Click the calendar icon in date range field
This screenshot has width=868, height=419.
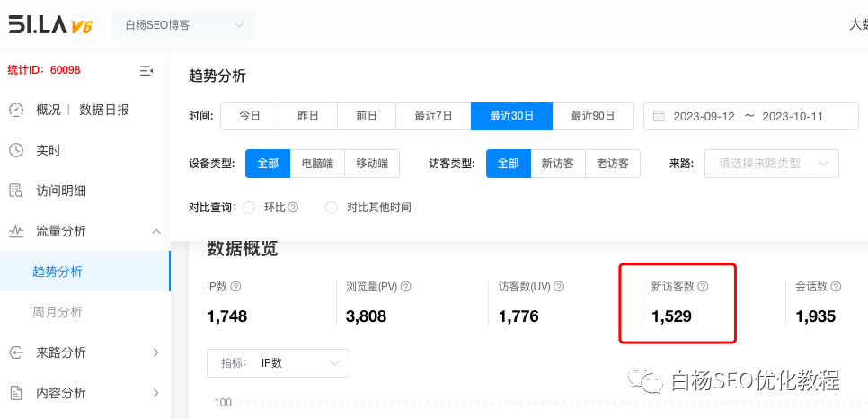click(659, 116)
